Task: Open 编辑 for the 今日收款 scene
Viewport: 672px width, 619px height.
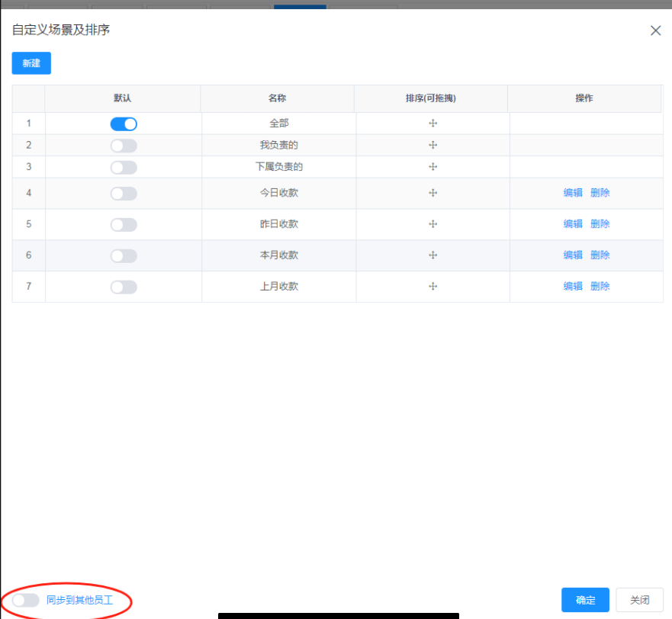Action: tap(573, 192)
